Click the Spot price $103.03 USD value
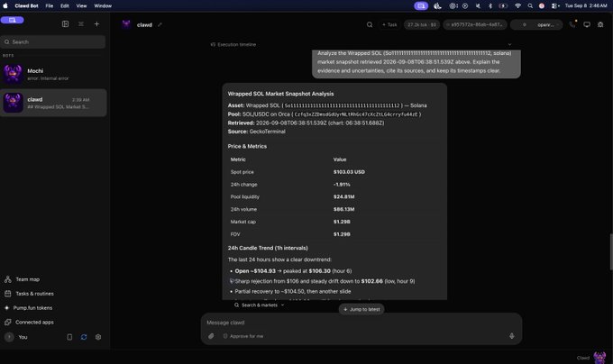613x364 pixels. 349,172
